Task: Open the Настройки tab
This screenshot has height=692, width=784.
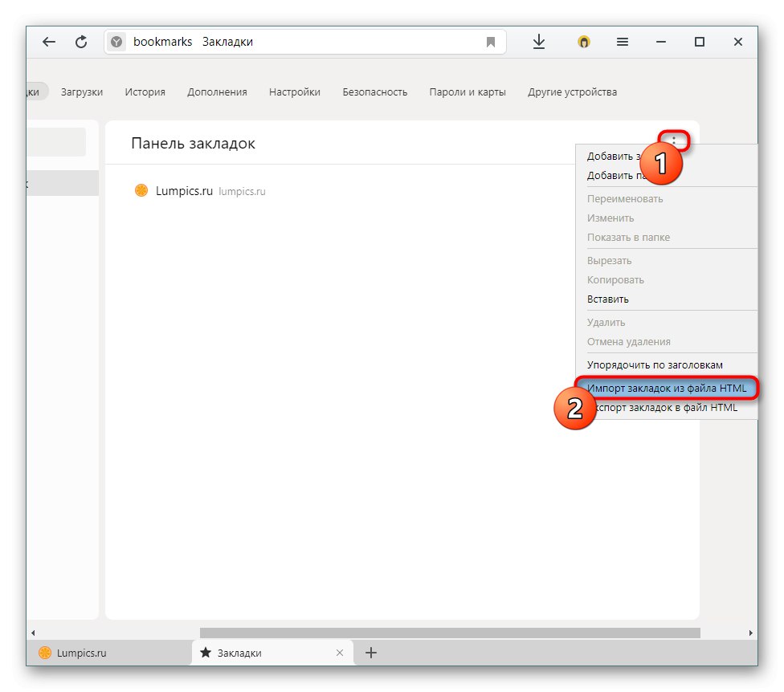Action: pos(295,92)
